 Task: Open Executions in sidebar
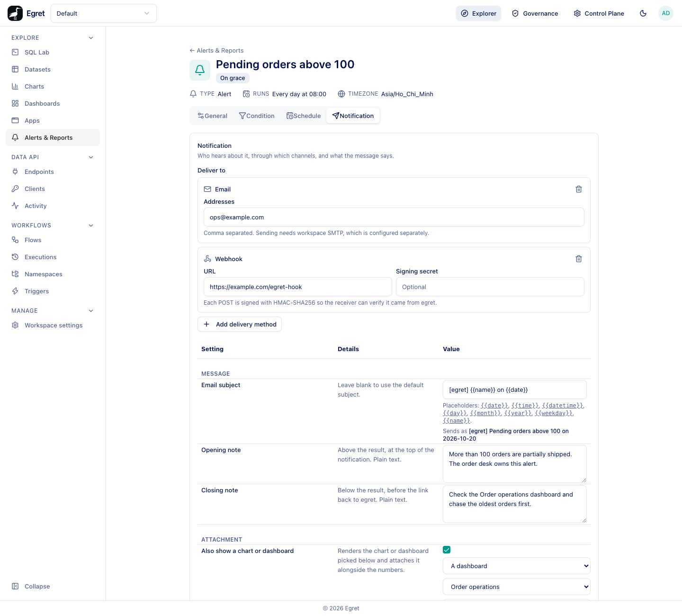coord(53,257)
